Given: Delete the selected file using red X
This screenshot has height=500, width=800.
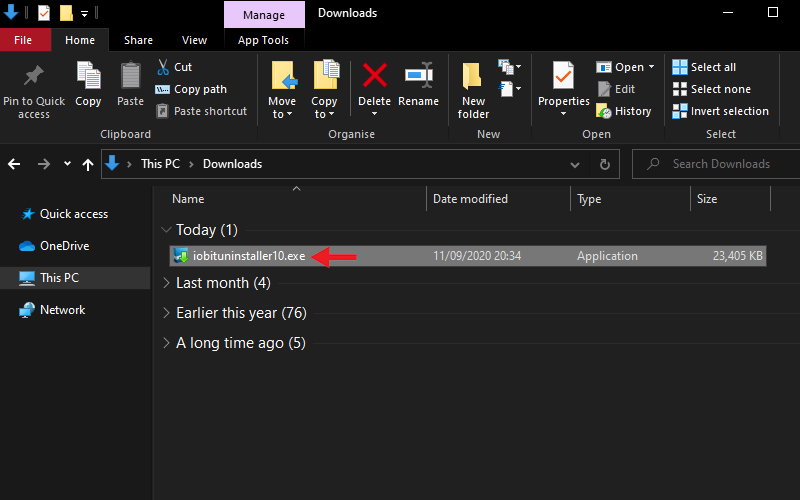Looking at the screenshot, I should (374, 76).
